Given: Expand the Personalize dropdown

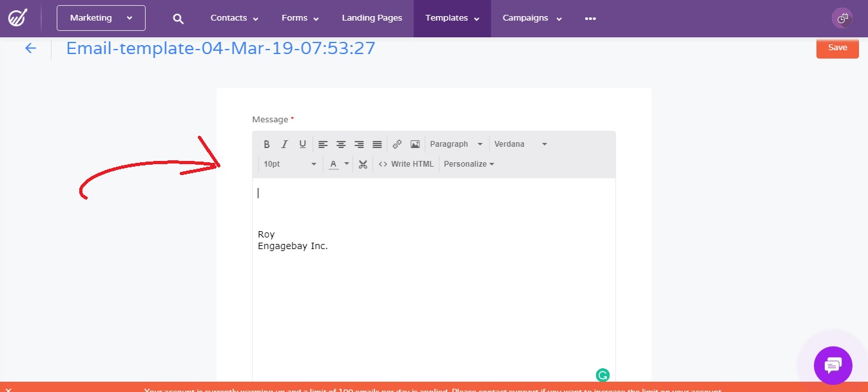Looking at the screenshot, I should [469, 164].
